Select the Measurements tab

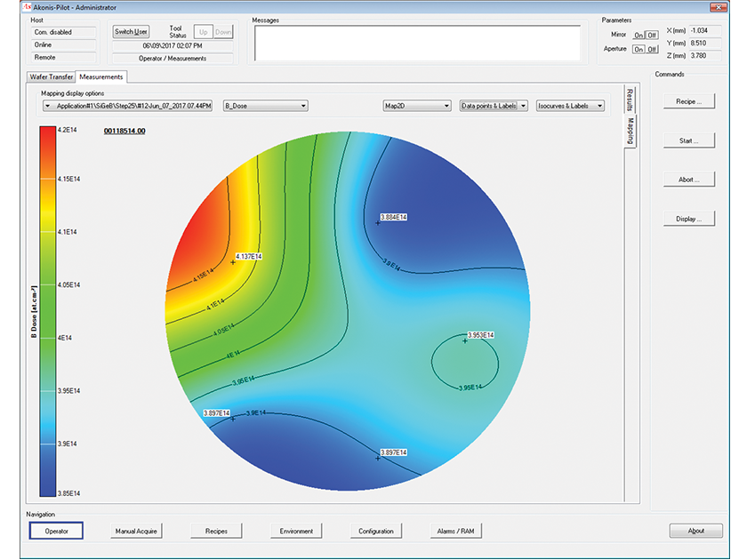click(x=100, y=77)
